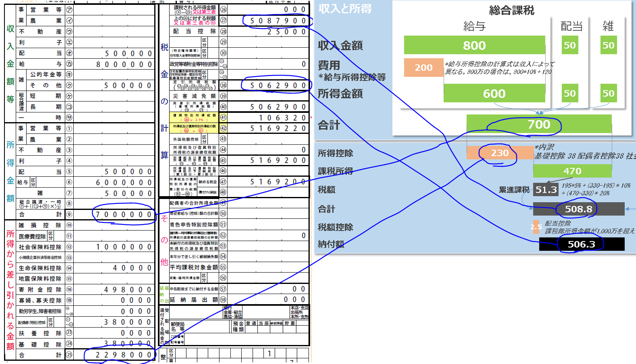Viewport: 636px width, 364px height.
Task: Select the *給与所得控除等 label
Action: [x=352, y=77]
